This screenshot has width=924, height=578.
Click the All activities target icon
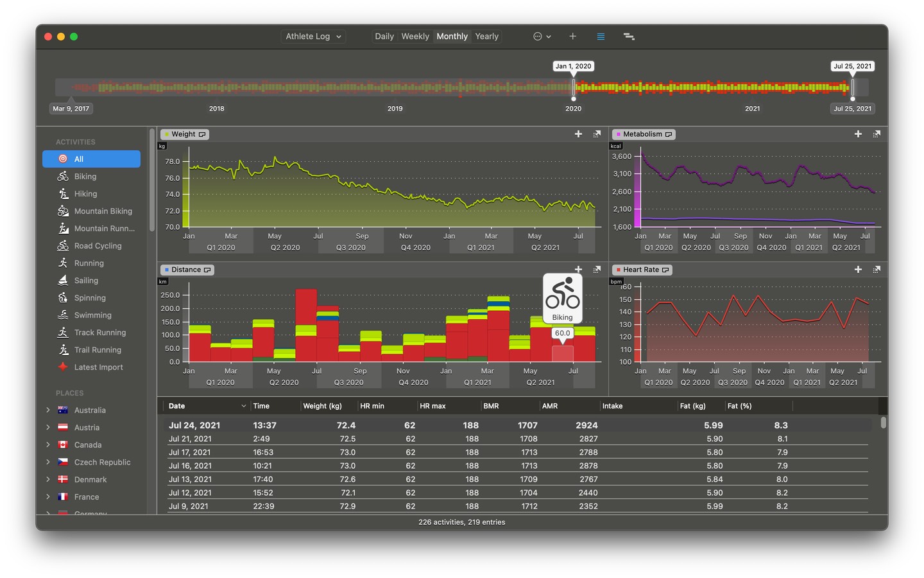63,159
